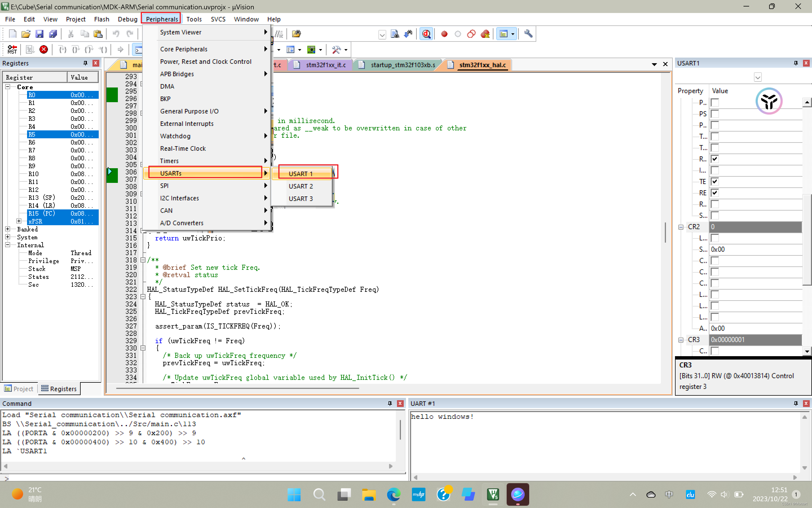
Task: Switch to the stm32f1xx_it.c tab
Action: 322,65
